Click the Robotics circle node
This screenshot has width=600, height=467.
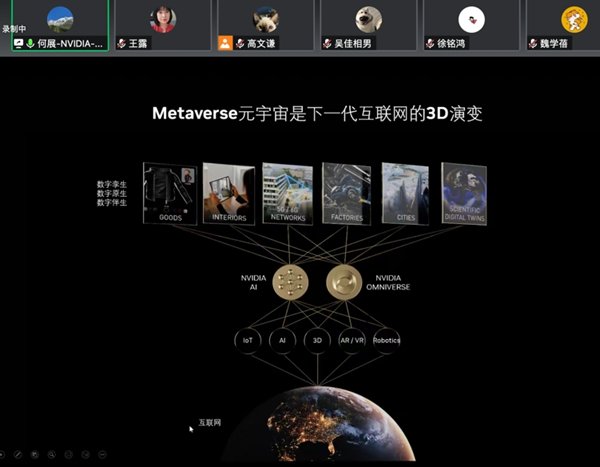pyautogui.click(x=386, y=340)
